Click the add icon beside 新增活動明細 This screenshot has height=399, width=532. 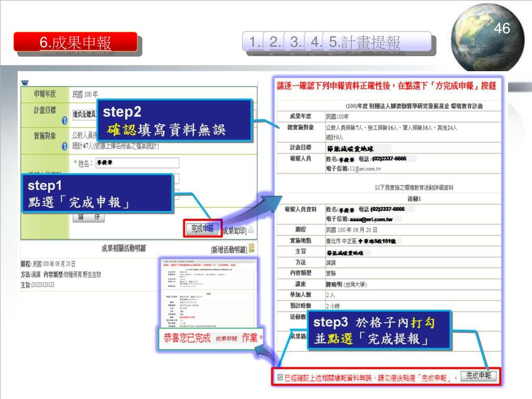coord(252,248)
